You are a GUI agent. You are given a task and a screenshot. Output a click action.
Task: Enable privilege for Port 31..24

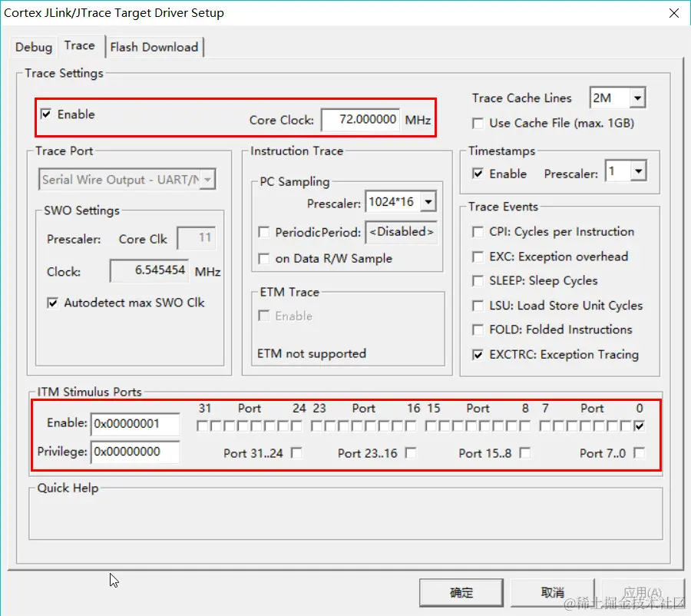pyautogui.click(x=297, y=453)
